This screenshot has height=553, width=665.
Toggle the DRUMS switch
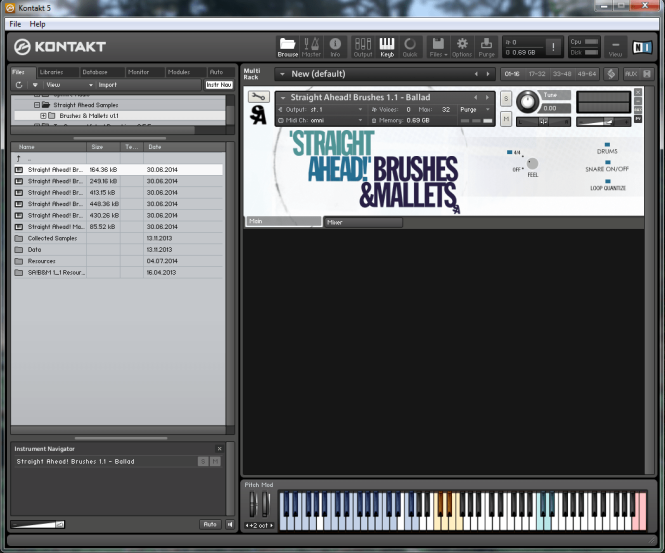coord(607,145)
